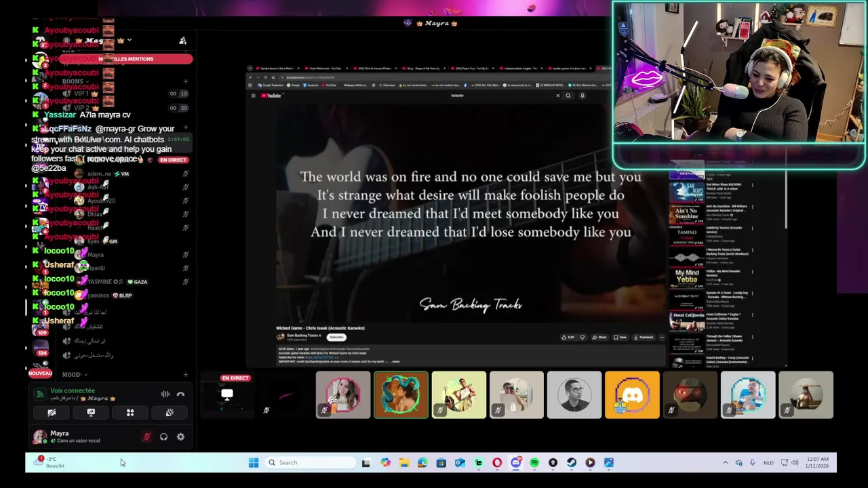
Task: Dislike the Wicked Game karaoke video
Action: coord(583,338)
